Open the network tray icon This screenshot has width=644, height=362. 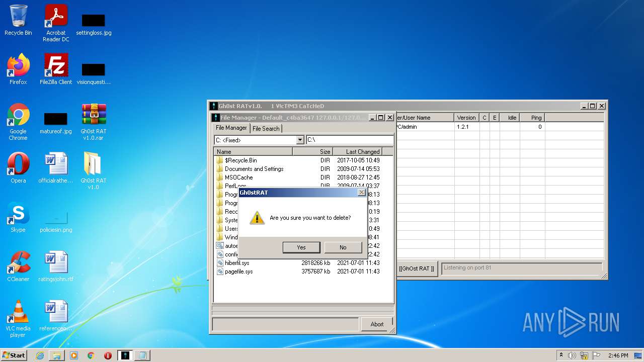coord(584,355)
